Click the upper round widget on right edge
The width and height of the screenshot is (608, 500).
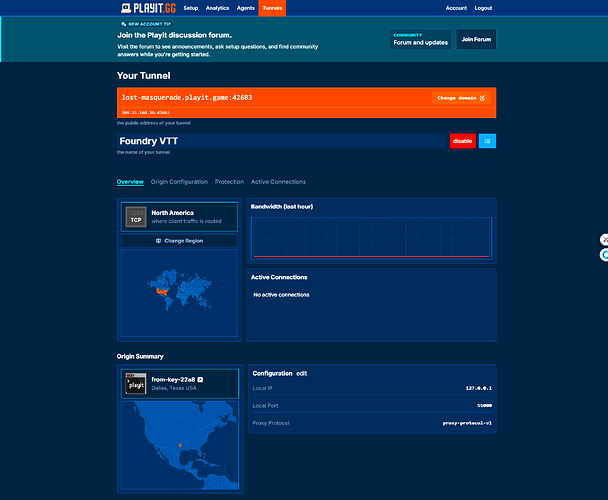604,239
